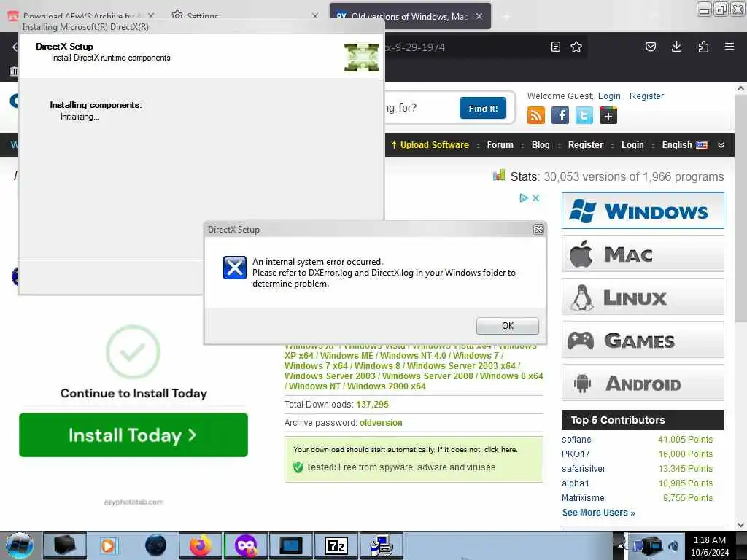
Task: Open the dark globe taskbar icon
Action: point(156,545)
